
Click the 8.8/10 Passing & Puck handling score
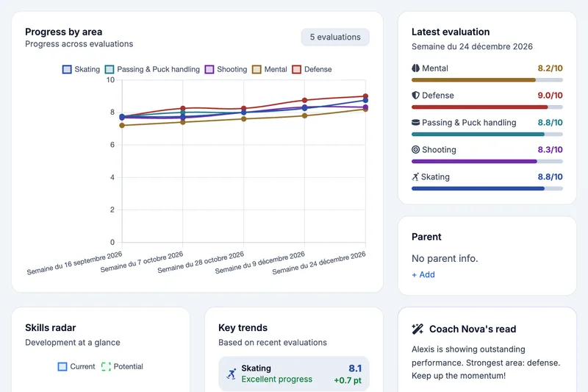(550, 122)
